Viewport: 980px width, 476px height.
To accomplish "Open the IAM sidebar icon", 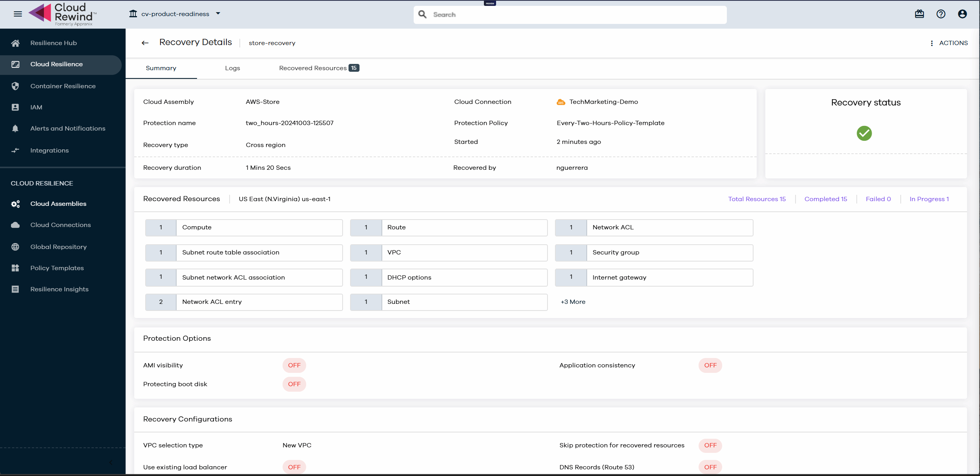I will tap(16, 107).
